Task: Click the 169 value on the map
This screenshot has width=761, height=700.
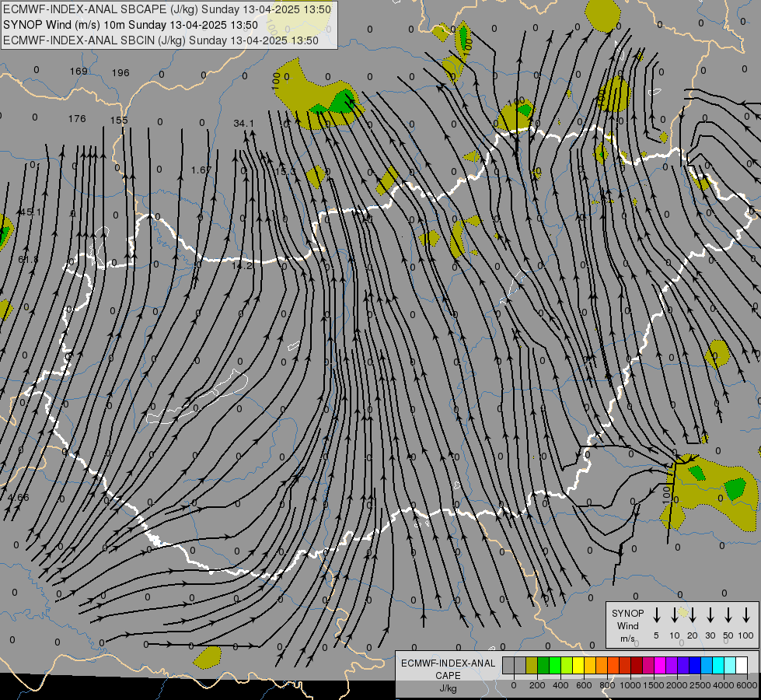Action: coord(79,72)
